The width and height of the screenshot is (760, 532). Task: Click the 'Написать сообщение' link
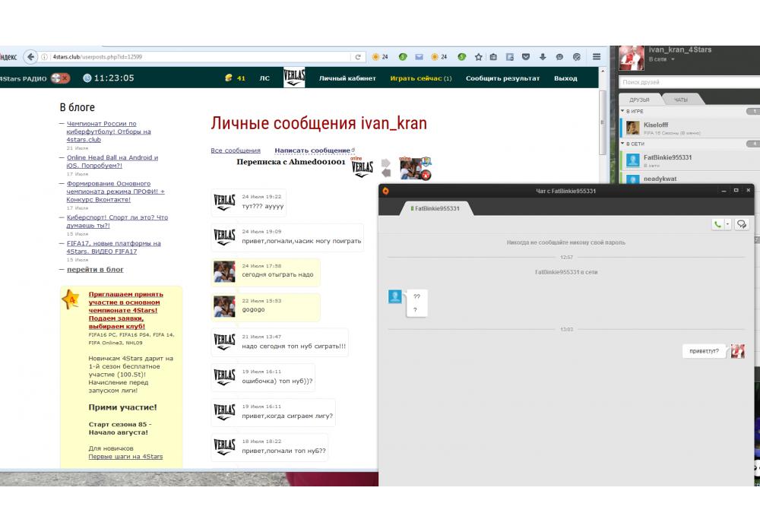[312, 150]
